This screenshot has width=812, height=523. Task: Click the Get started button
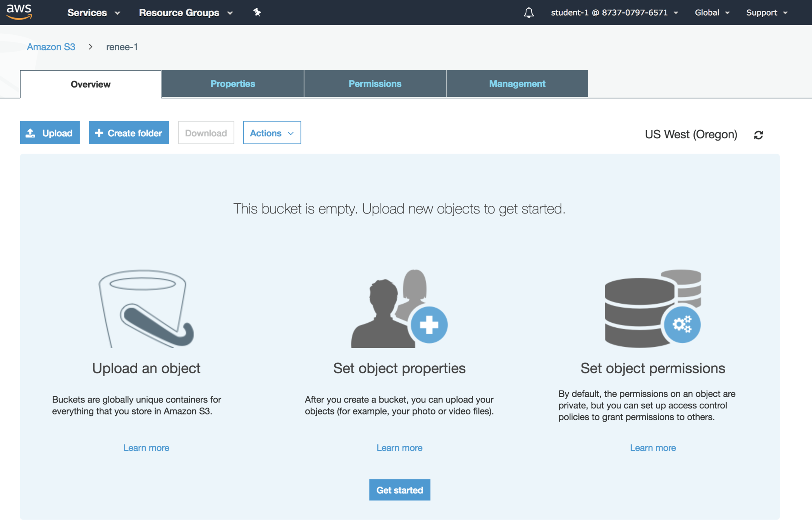click(399, 490)
